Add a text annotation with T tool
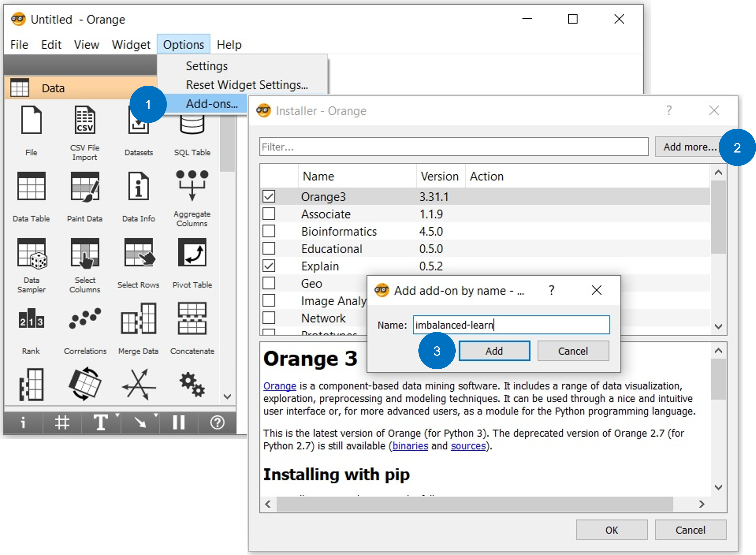The height and width of the screenshot is (555, 756). click(x=100, y=422)
